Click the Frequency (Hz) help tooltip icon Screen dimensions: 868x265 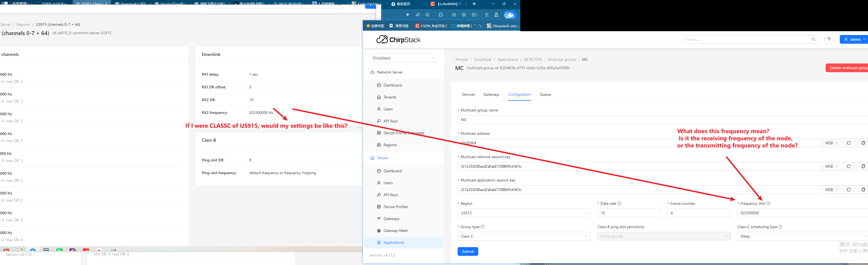point(768,203)
